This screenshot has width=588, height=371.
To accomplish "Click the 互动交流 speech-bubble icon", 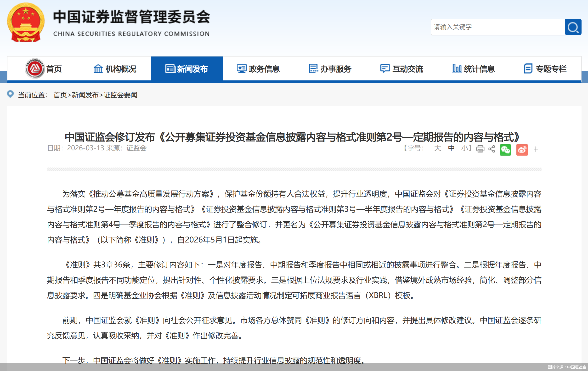I will point(384,69).
